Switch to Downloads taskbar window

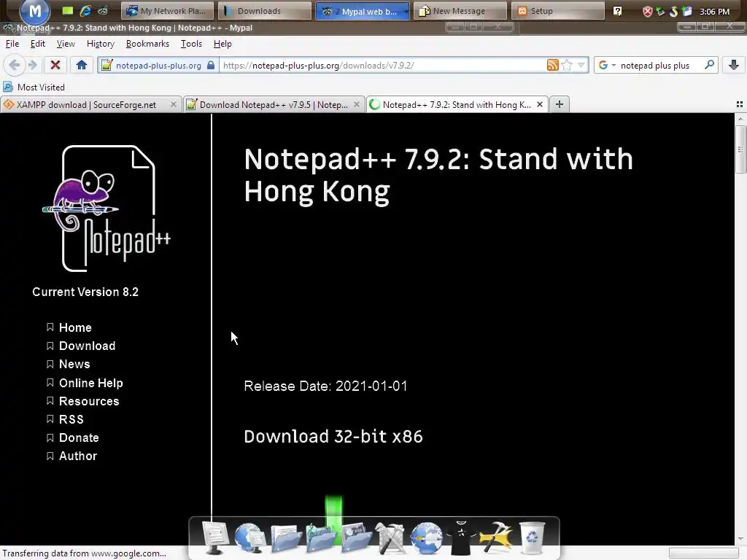click(x=264, y=11)
